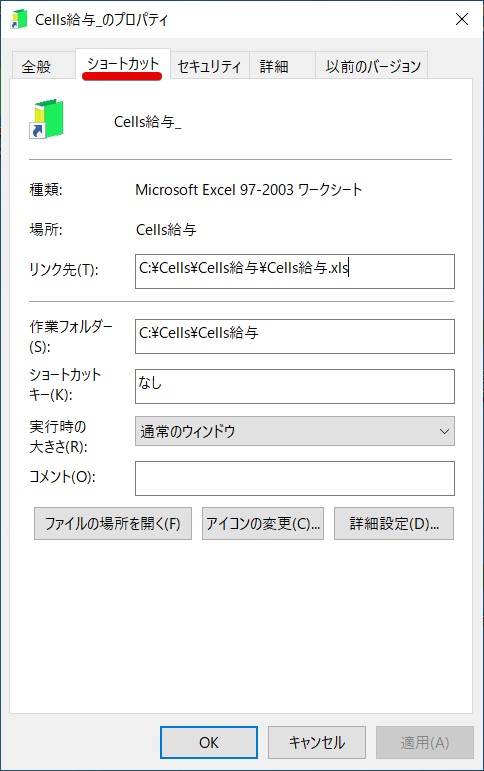Click the 詳細設定 button

click(x=393, y=524)
